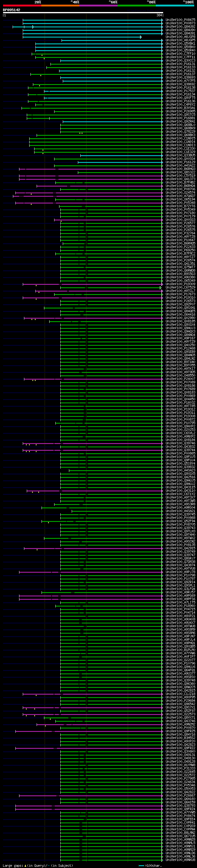Click the purple ~60% identity legend segment
The height and width of the screenshot is (868, 197).
98,6
